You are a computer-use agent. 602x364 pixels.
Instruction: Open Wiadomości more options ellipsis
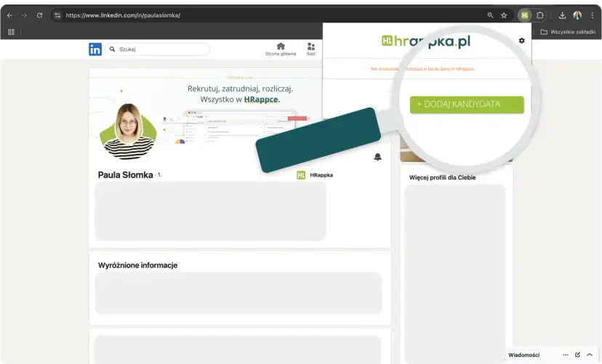[x=566, y=355]
